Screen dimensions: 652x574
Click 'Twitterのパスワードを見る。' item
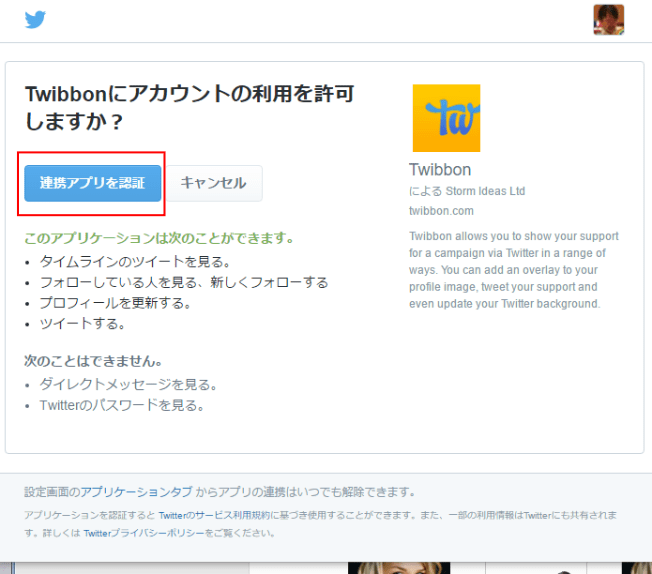pos(122,406)
